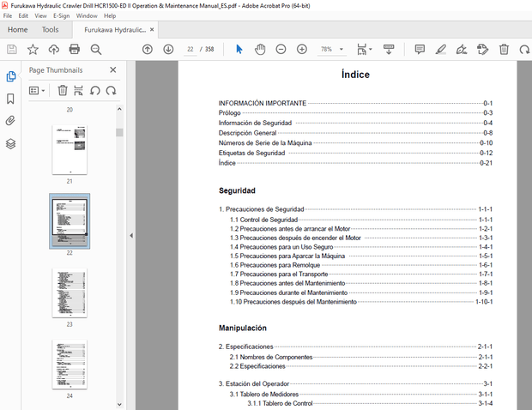Close the Page Thumbnails panel
Image resolution: width=532 pixels, height=410 pixels.
(x=113, y=69)
